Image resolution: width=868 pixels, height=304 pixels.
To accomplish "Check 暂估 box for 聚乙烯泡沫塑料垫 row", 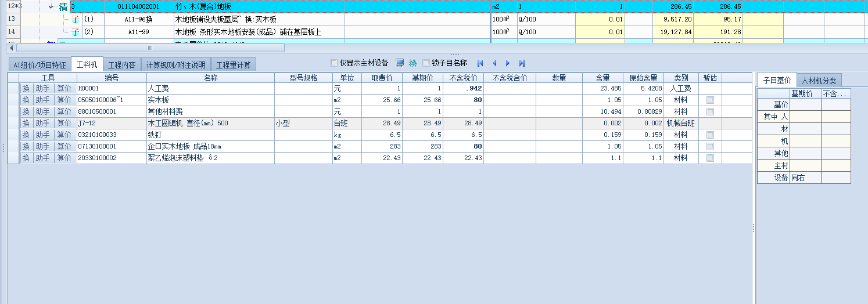I will (x=710, y=158).
